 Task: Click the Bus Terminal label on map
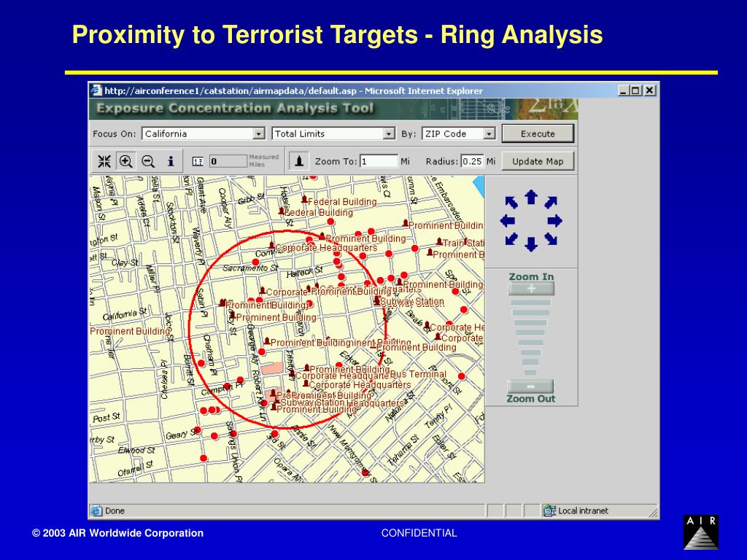point(418,374)
